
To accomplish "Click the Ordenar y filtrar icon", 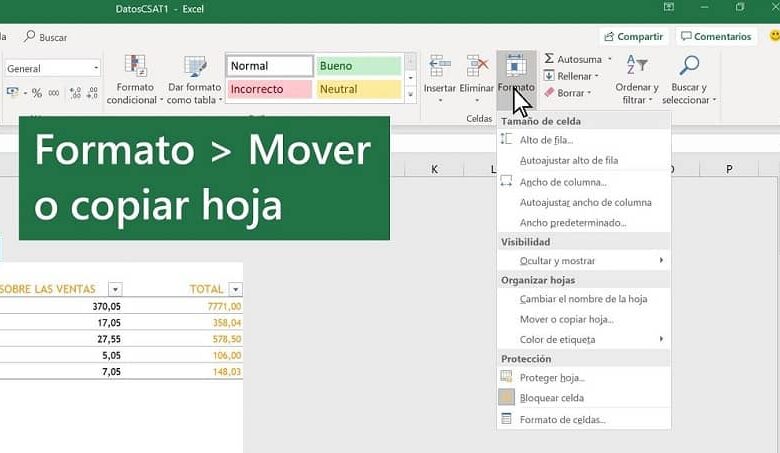I will pos(637,65).
